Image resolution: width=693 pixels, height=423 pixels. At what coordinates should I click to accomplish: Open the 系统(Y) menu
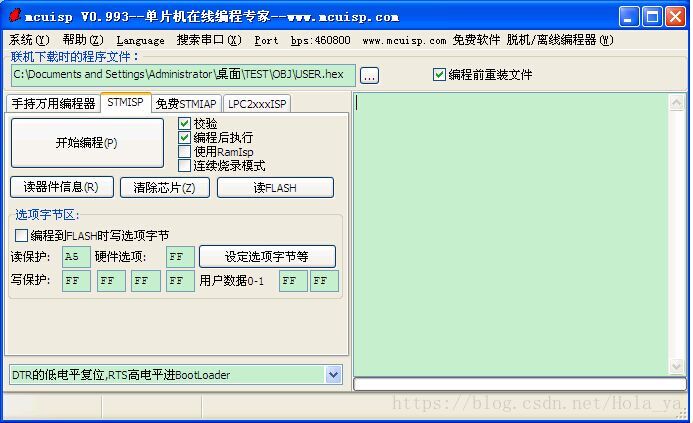point(29,40)
